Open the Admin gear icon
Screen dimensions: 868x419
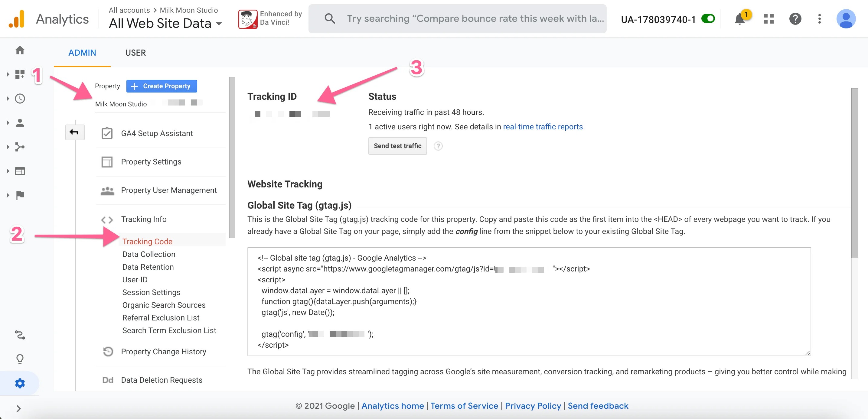coord(20,383)
